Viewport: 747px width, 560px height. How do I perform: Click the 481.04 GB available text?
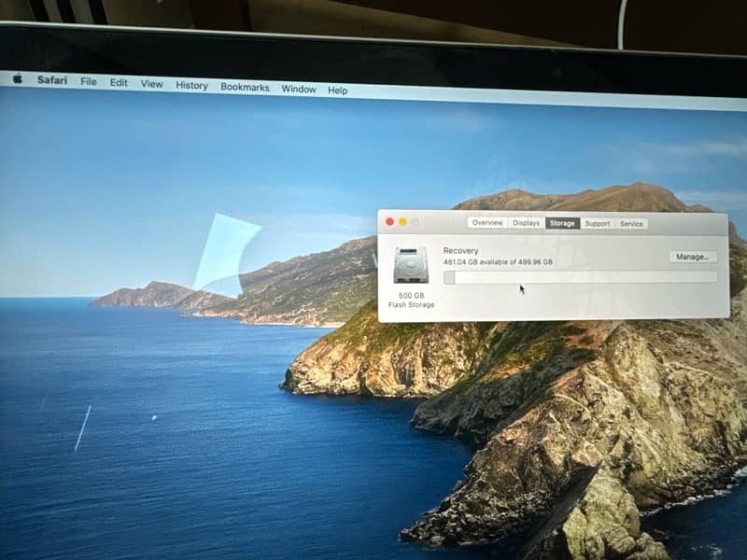coord(498,262)
